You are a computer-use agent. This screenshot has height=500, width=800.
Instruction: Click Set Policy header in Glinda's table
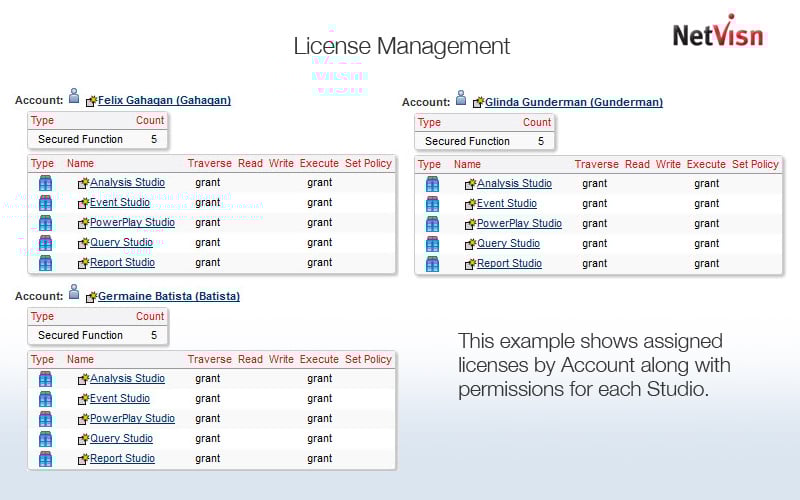click(x=755, y=164)
